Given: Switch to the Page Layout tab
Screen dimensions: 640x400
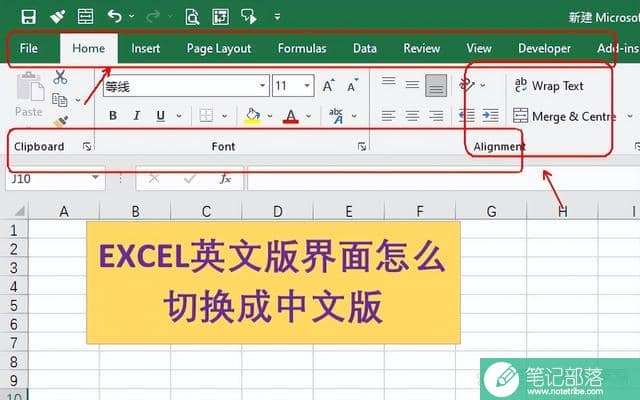Looking at the screenshot, I should point(219,49).
